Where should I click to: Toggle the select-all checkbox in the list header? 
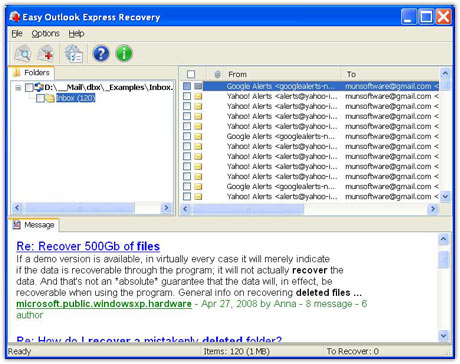point(191,74)
